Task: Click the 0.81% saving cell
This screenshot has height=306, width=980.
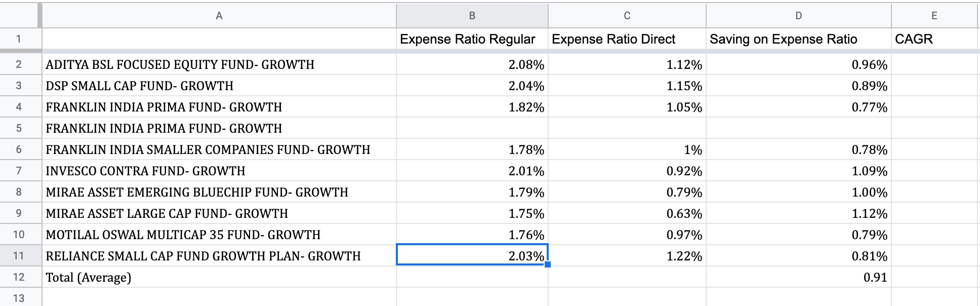Action: click(x=798, y=256)
